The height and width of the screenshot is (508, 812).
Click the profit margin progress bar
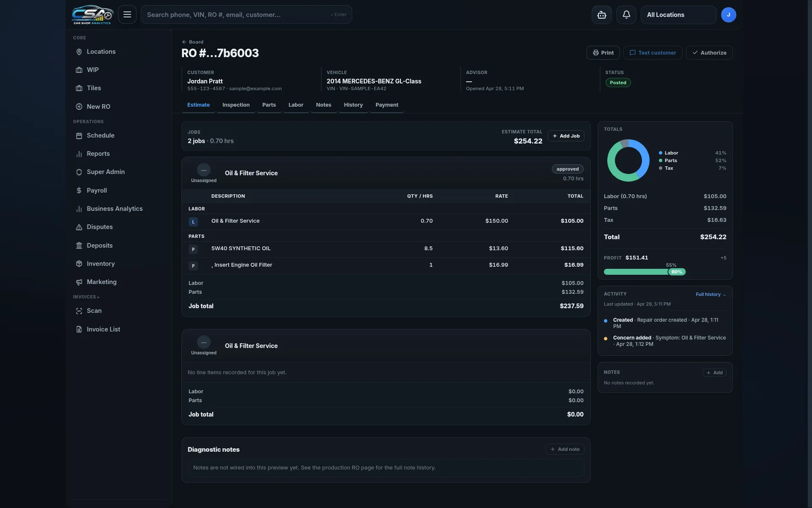[x=645, y=272]
